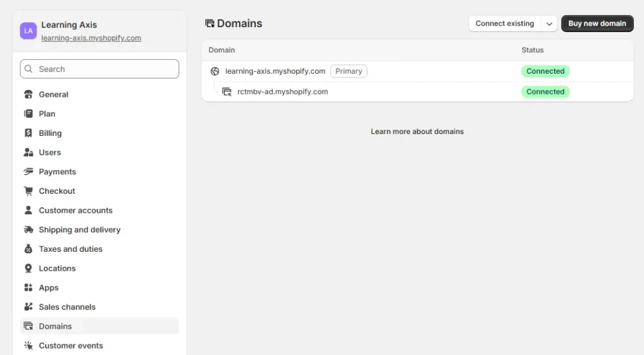The width and height of the screenshot is (644, 355).
Task: Go to the Plan settings page
Action: (99, 114)
